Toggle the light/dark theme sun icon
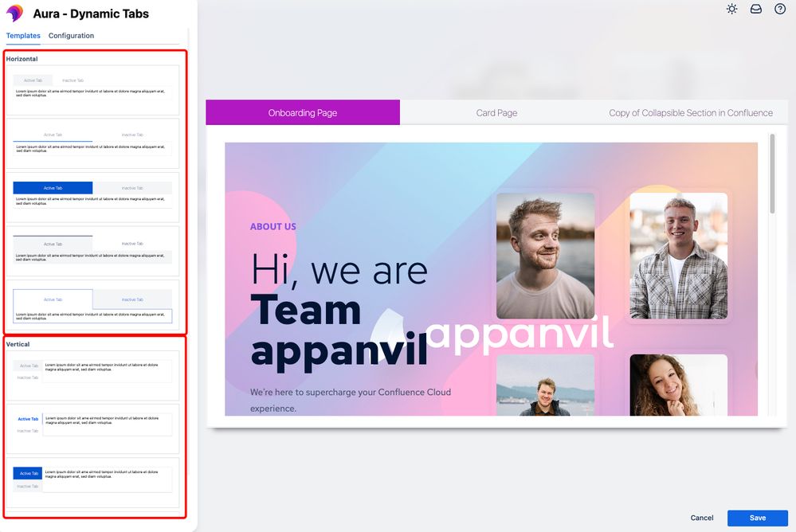Screen dimensions: 796x532 click(731, 9)
